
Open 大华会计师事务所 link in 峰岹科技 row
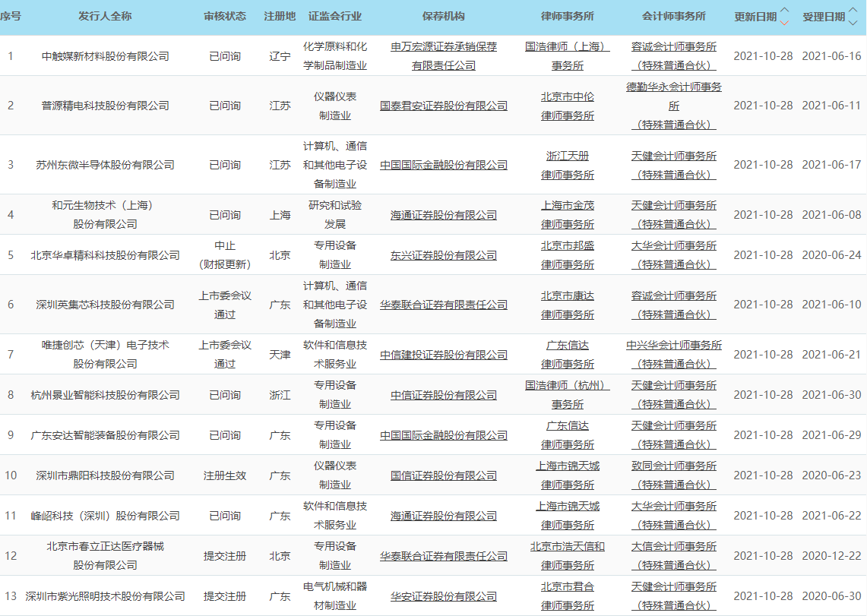click(673, 516)
